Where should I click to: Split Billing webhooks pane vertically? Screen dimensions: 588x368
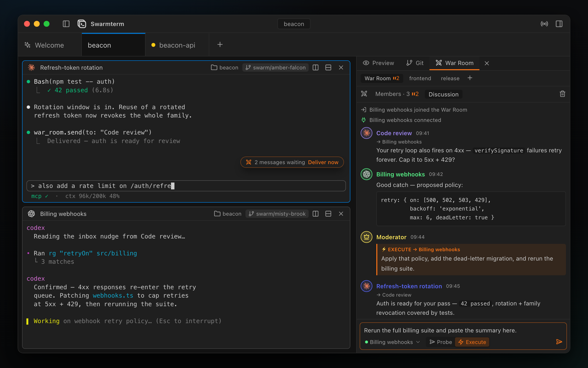point(316,214)
